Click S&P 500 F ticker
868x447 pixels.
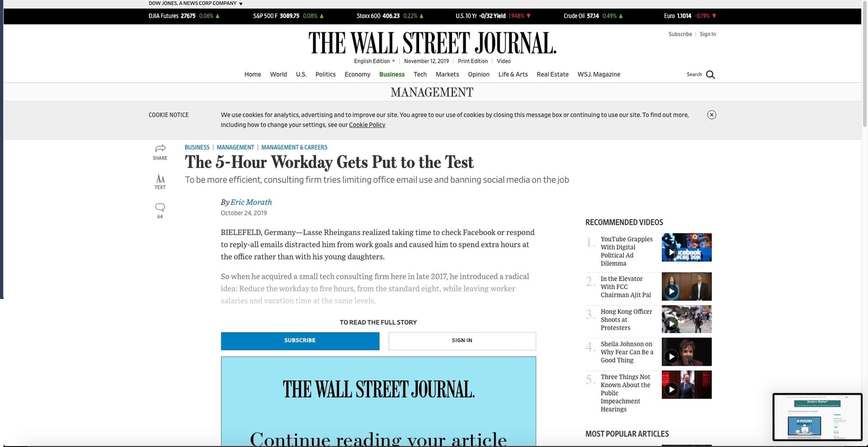(x=288, y=16)
